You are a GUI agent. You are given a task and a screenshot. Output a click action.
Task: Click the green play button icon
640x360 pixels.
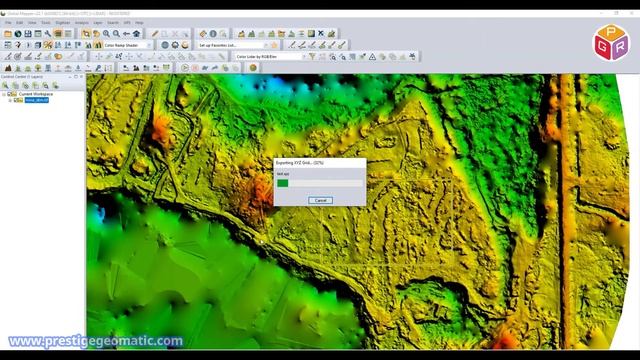185,68
